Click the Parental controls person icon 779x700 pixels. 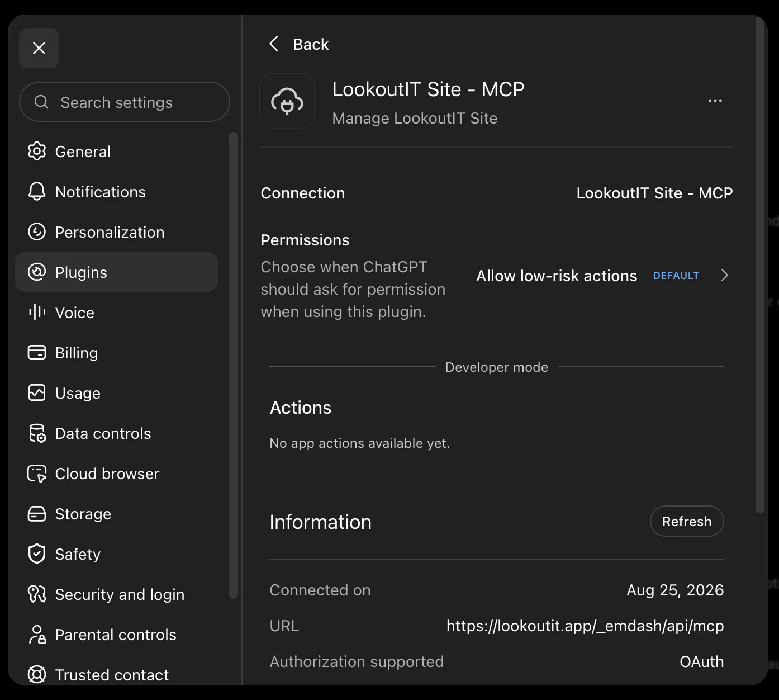pyautogui.click(x=37, y=635)
